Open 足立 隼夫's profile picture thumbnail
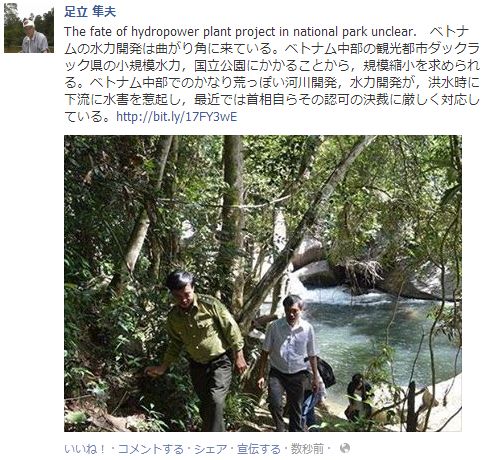484x460 pixels. tap(29, 28)
